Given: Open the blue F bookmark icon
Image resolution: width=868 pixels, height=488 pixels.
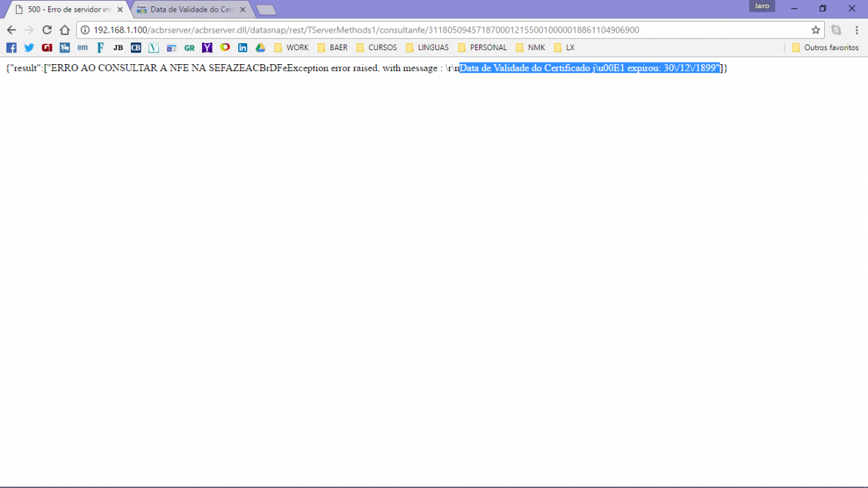Looking at the screenshot, I should tap(100, 47).
